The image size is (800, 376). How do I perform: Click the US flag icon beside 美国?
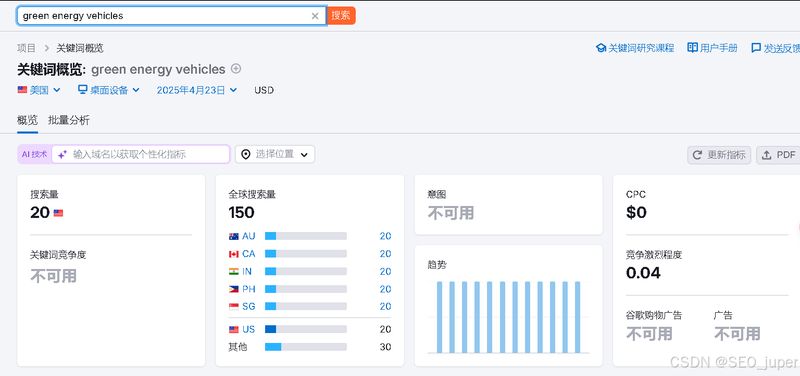pos(22,90)
